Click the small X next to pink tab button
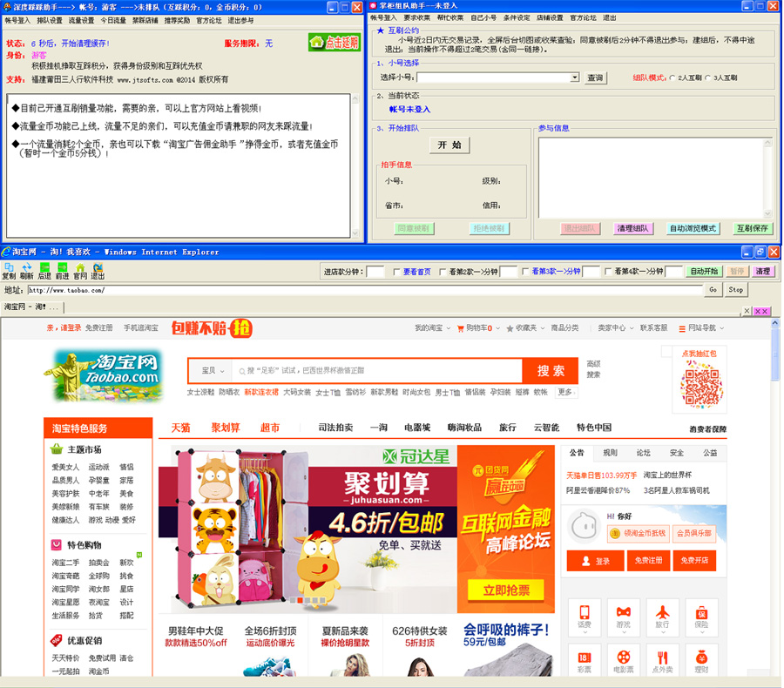The height and width of the screenshot is (688, 784). pos(747,311)
